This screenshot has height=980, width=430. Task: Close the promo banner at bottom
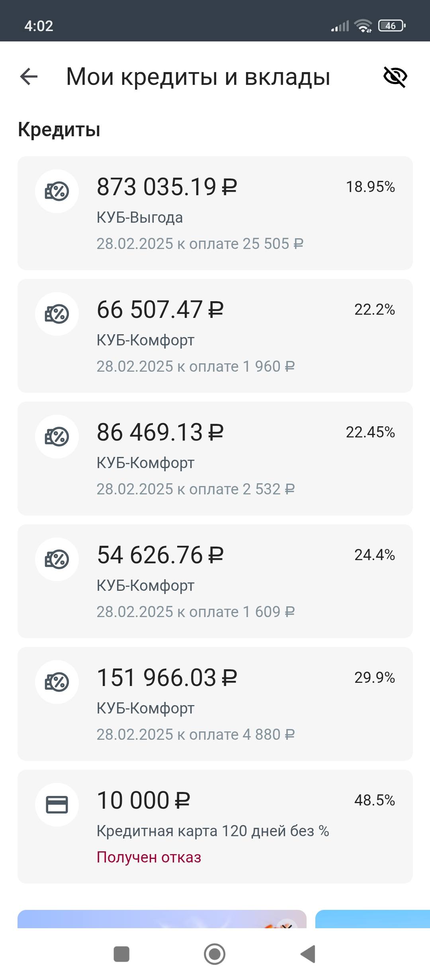point(287,925)
